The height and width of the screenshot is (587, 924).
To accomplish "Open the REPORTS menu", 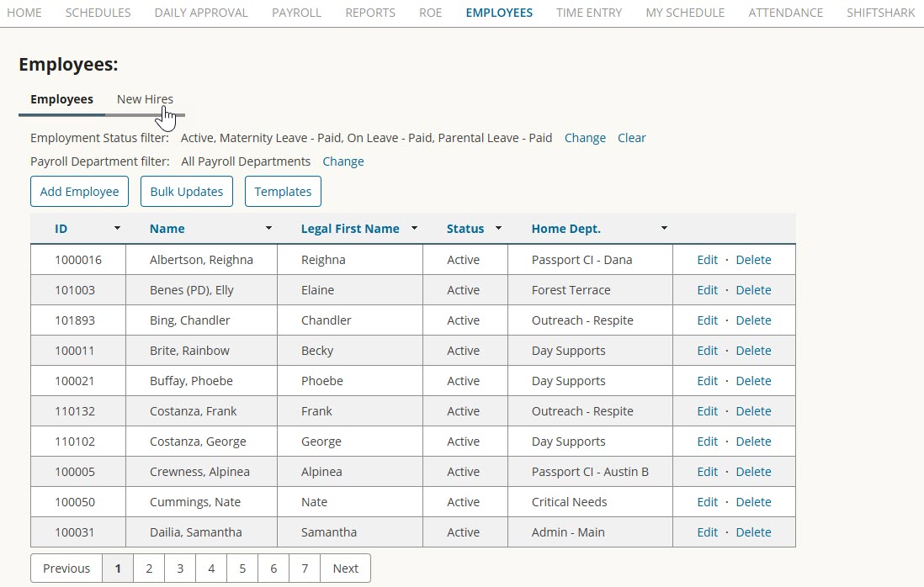I will [370, 13].
